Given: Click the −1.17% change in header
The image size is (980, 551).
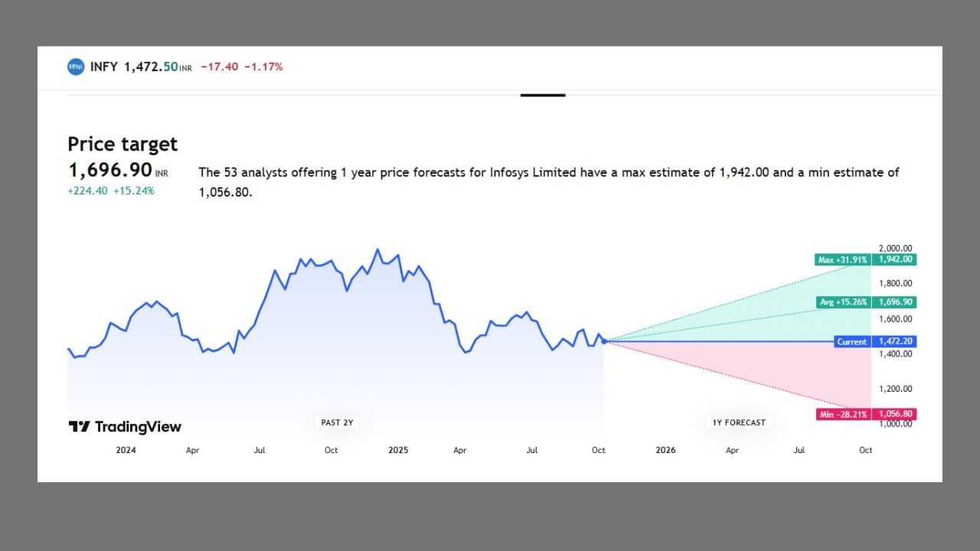Looking at the screenshot, I should coord(263,67).
